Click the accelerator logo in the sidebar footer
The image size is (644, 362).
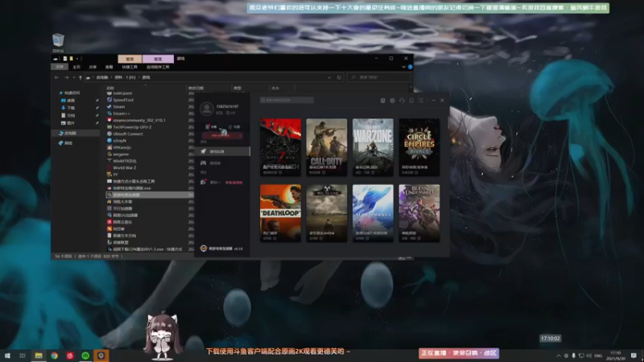coord(204,249)
